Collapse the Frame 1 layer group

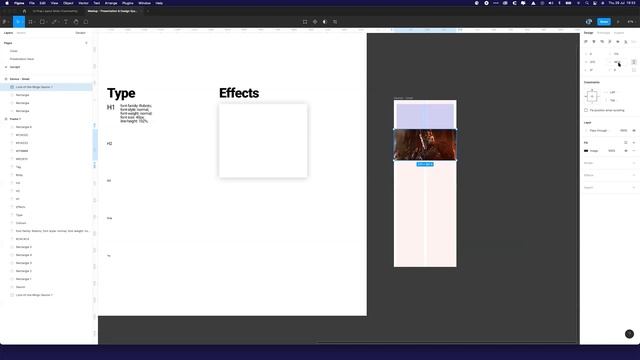click(6, 119)
